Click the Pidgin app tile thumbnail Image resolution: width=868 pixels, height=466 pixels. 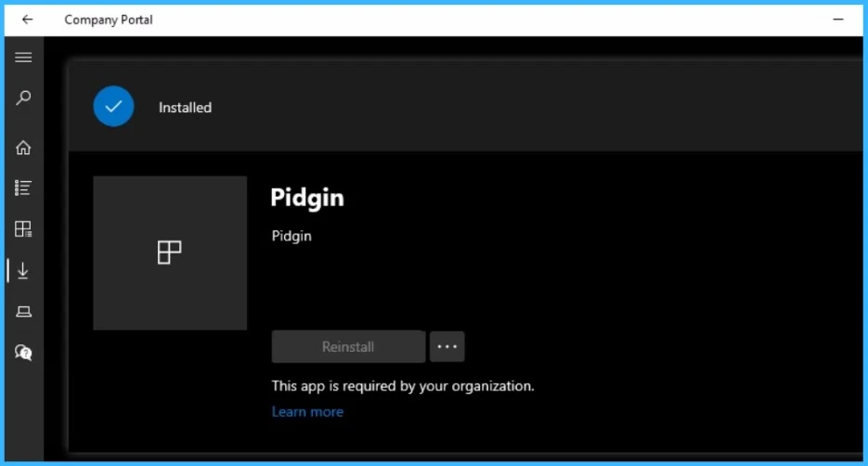(x=170, y=252)
